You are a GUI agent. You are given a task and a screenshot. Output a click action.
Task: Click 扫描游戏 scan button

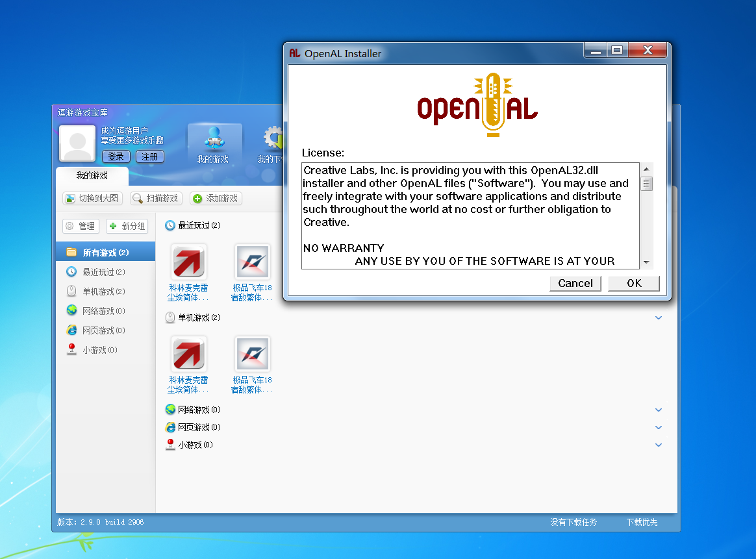pyautogui.click(x=156, y=198)
